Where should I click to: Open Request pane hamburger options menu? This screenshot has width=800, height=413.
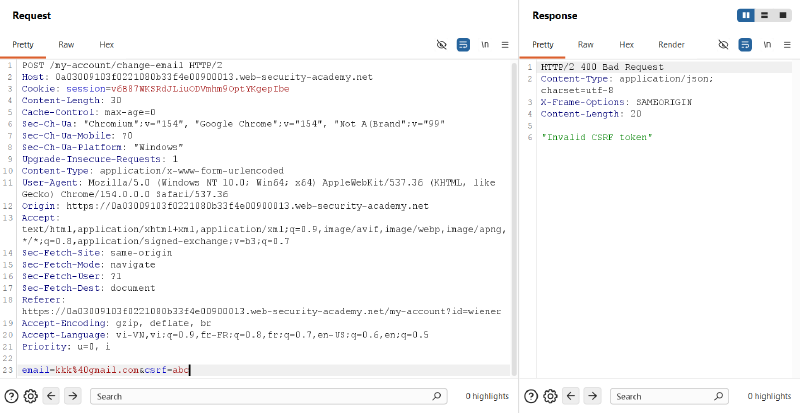(x=505, y=45)
